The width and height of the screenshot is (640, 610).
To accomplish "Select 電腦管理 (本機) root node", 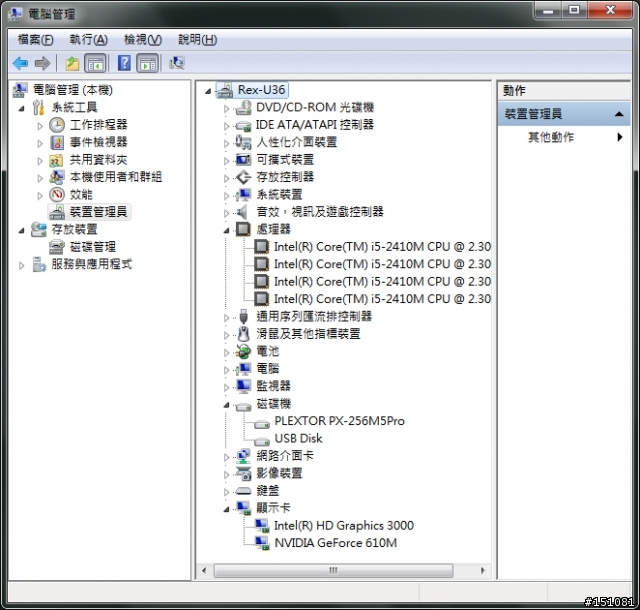I will point(73,90).
